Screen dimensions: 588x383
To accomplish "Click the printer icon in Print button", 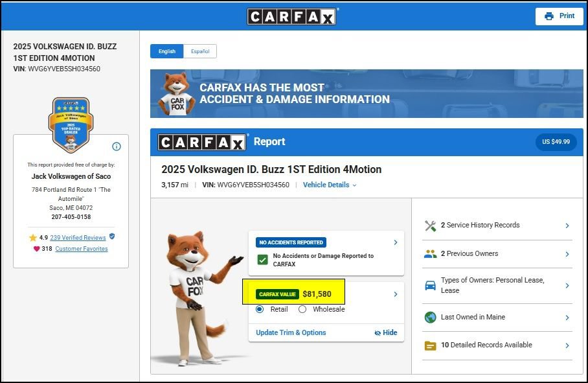I will point(549,16).
